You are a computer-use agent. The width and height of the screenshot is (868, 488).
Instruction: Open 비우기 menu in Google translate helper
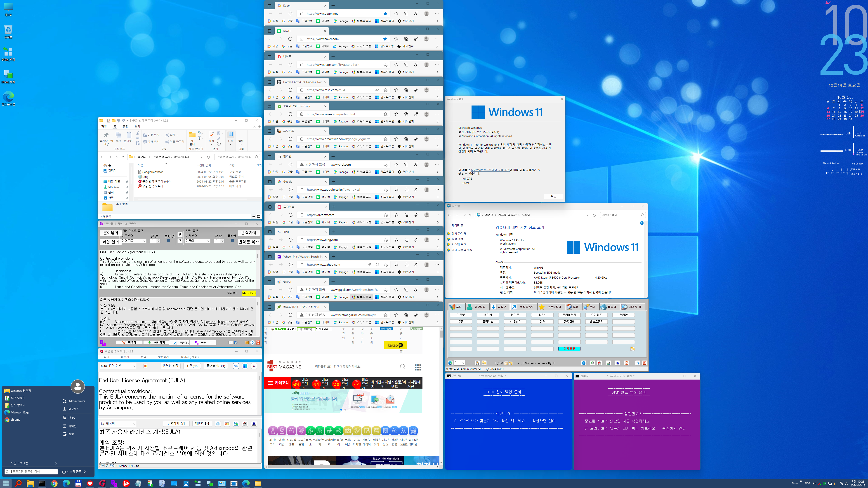pos(125,357)
